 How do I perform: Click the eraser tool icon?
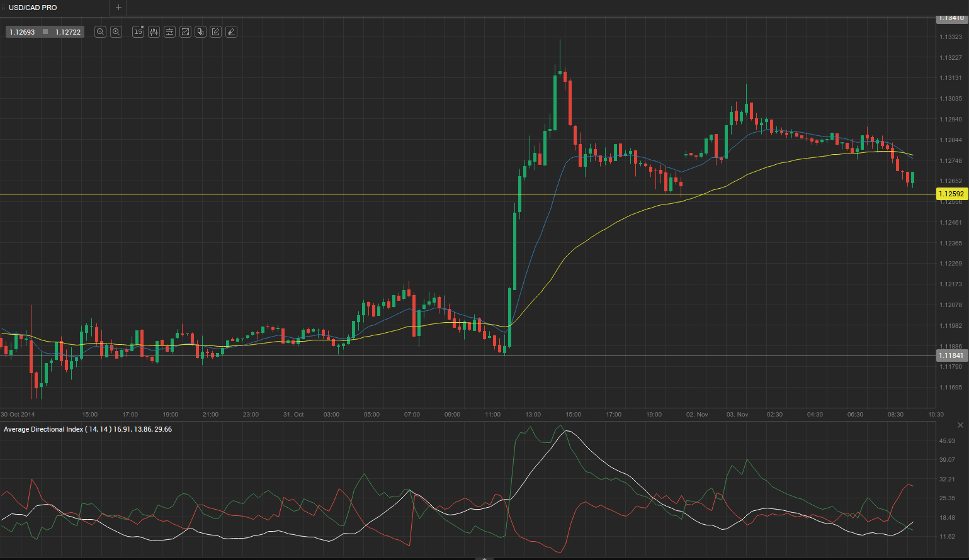tap(231, 31)
